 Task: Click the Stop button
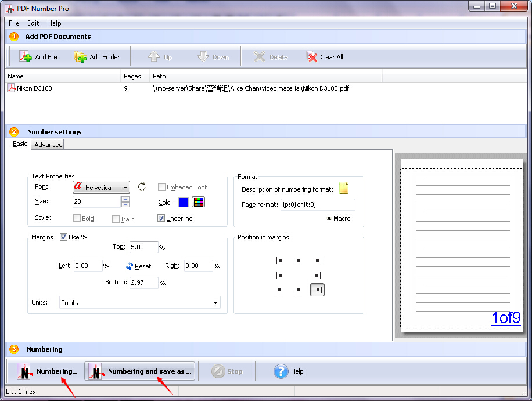pos(227,371)
